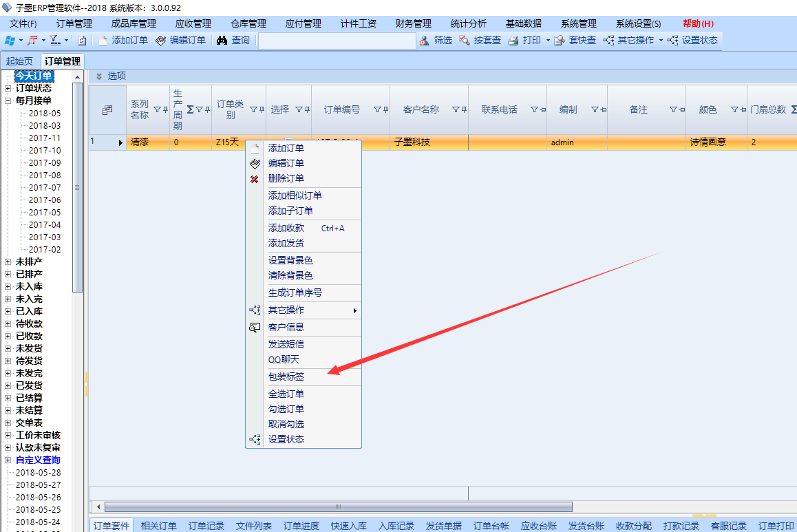Choose 包装标签 from the context menu
797x532 pixels.
click(286, 376)
